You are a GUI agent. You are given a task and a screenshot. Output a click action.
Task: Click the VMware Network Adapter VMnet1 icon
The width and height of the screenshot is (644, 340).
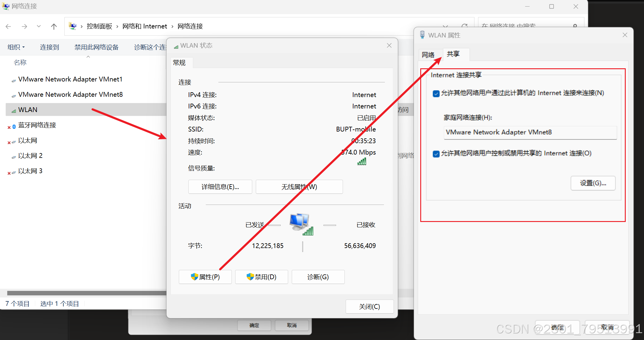pyautogui.click(x=13, y=79)
